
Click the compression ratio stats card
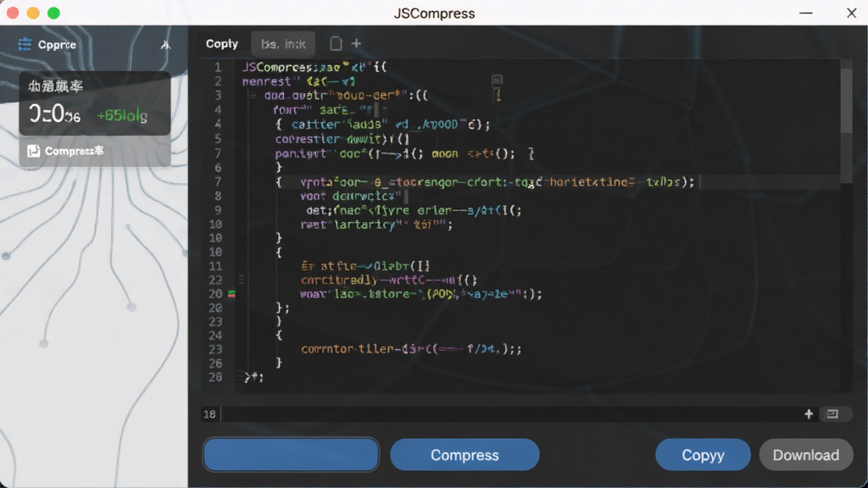tap(95, 103)
